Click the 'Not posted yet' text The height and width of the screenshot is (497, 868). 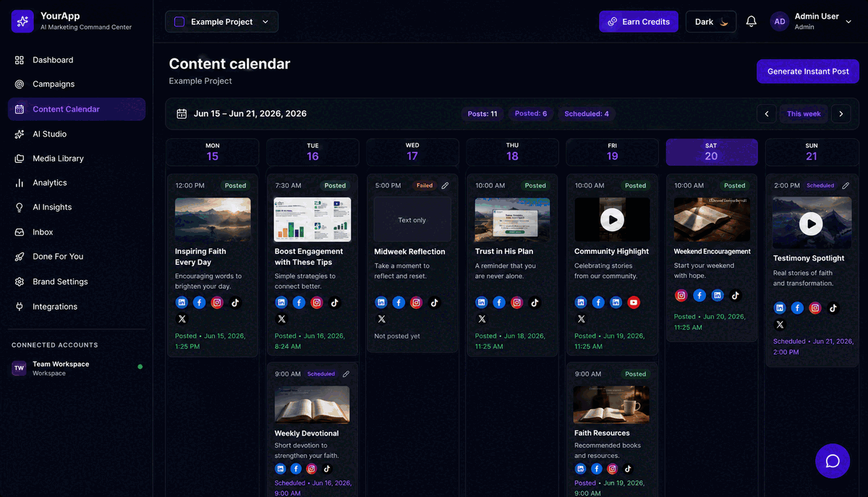397,336
